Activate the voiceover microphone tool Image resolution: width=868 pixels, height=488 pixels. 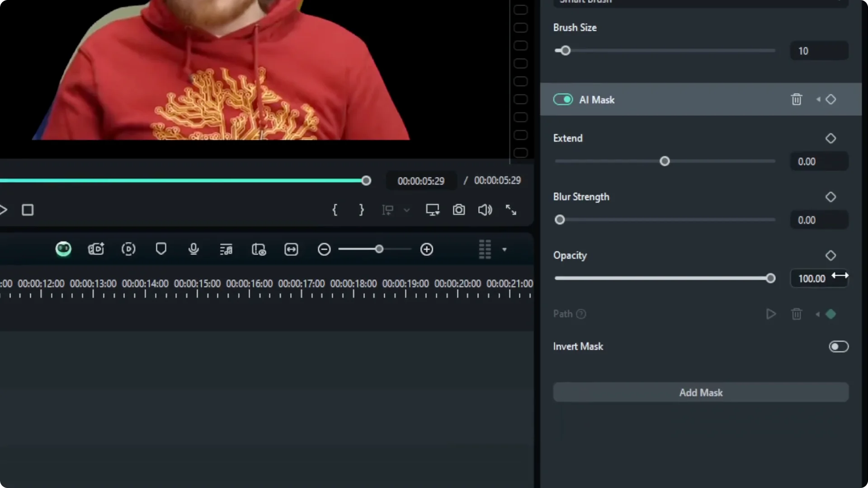(x=193, y=249)
